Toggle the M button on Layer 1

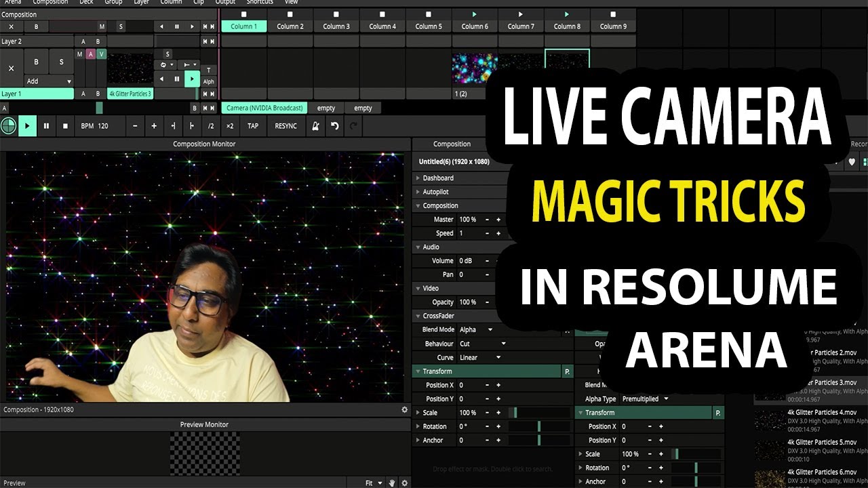(x=79, y=54)
